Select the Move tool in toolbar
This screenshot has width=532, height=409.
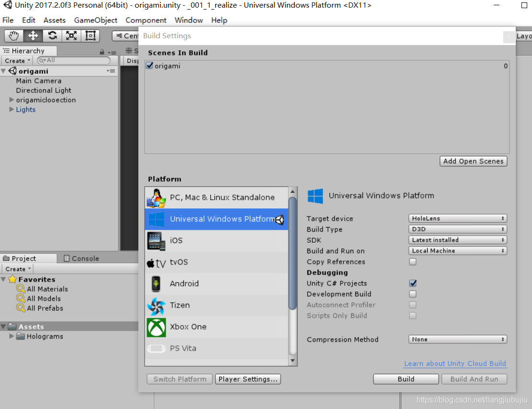[33, 35]
